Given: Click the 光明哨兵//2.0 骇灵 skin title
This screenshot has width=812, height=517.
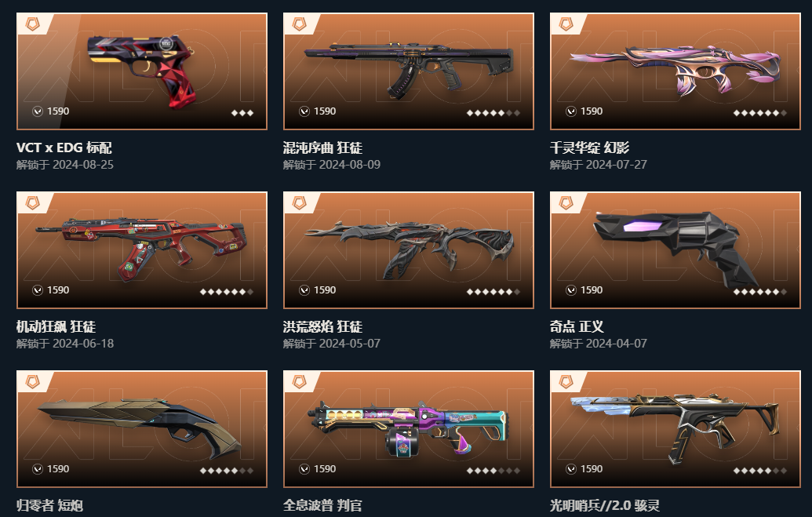Looking at the screenshot, I should [x=604, y=505].
